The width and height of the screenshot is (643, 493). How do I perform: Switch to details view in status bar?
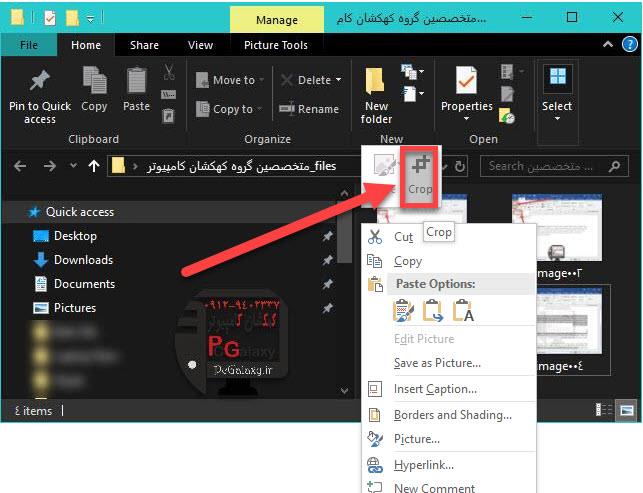[604, 410]
